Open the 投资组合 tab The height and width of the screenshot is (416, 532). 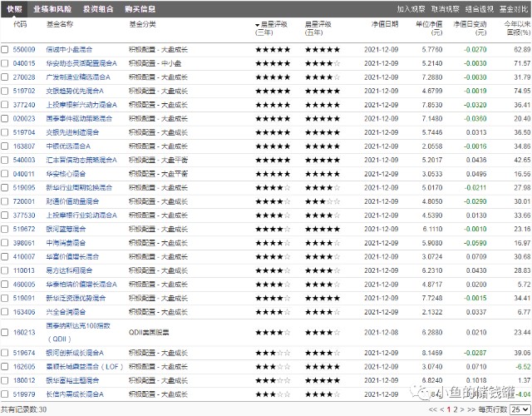point(98,9)
